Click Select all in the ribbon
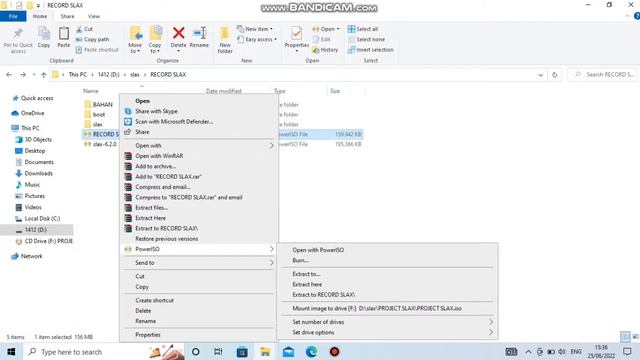The height and width of the screenshot is (360, 640). point(363,29)
